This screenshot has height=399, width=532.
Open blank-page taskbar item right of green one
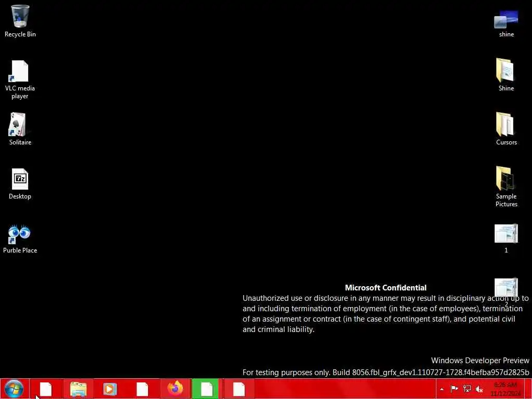(x=239, y=389)
